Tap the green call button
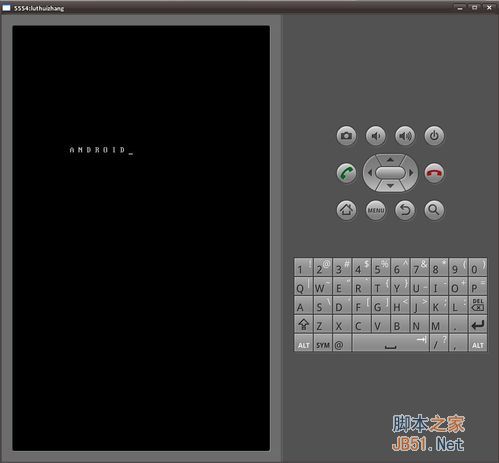 click(346, 173)
